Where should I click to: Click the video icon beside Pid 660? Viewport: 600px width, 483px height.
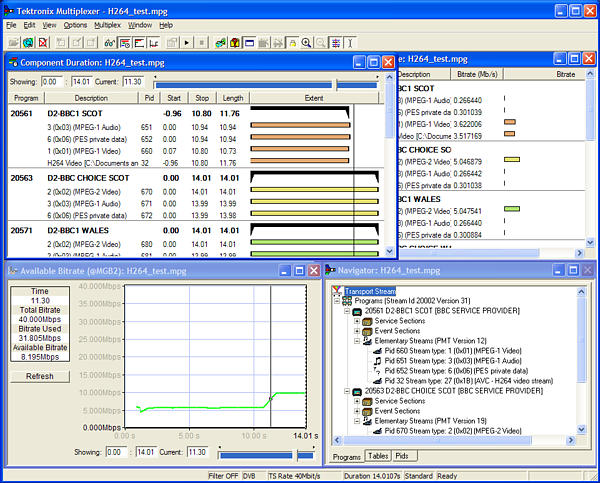tap(377, 351)
